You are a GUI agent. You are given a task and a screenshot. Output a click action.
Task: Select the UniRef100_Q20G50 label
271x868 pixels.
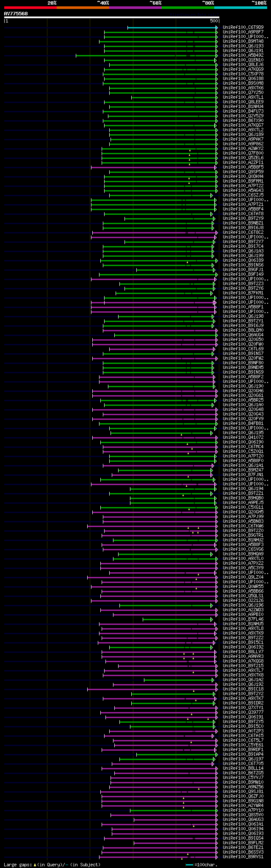243,340
